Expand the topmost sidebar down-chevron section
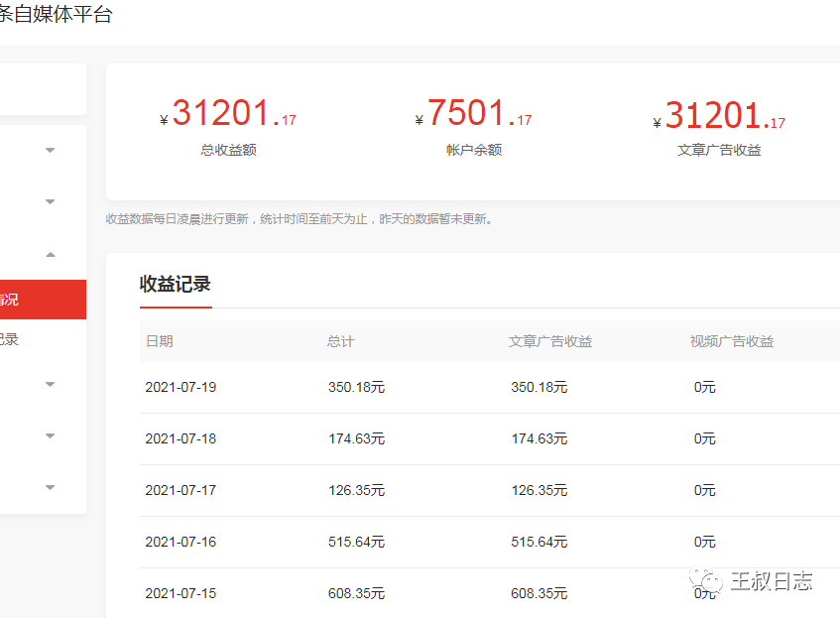 tap(51, 150)
